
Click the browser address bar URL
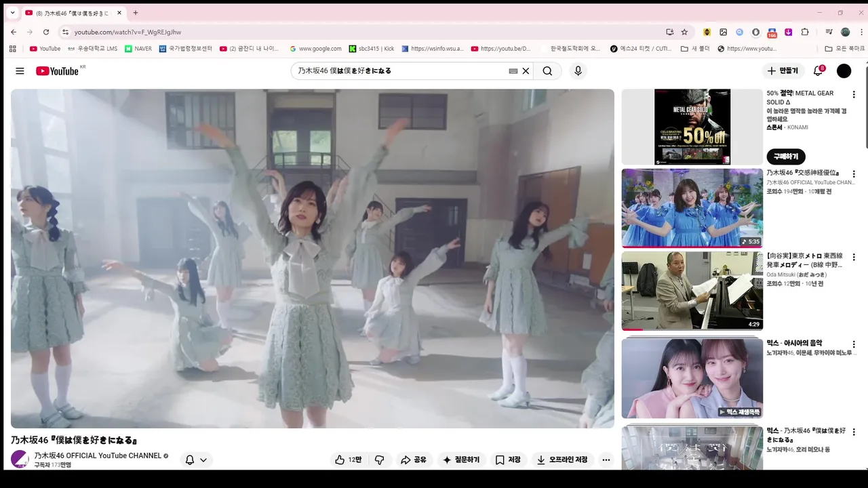click(x=127, y=32)
